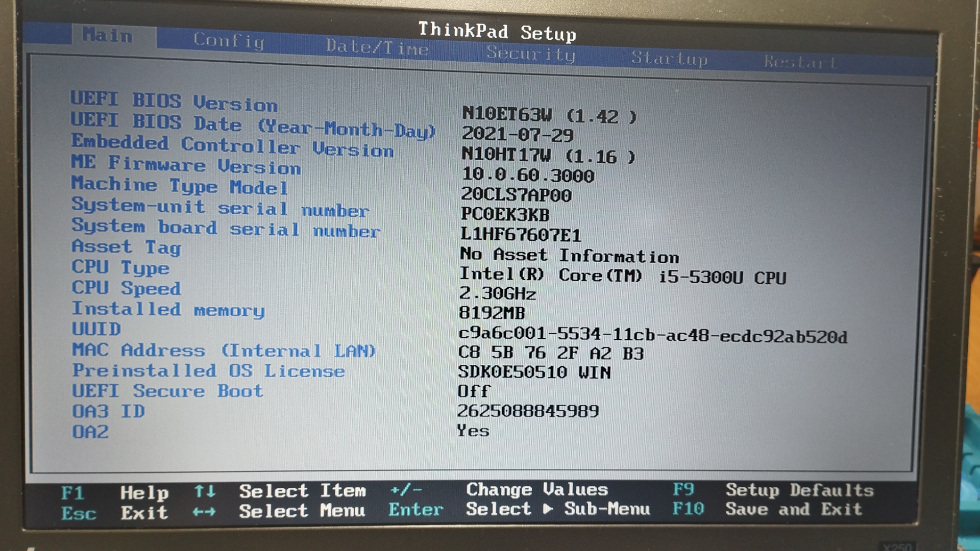This screenshot has height=551, width=980.
Task: Open the Date/Time tab
Action: (377, 47)
